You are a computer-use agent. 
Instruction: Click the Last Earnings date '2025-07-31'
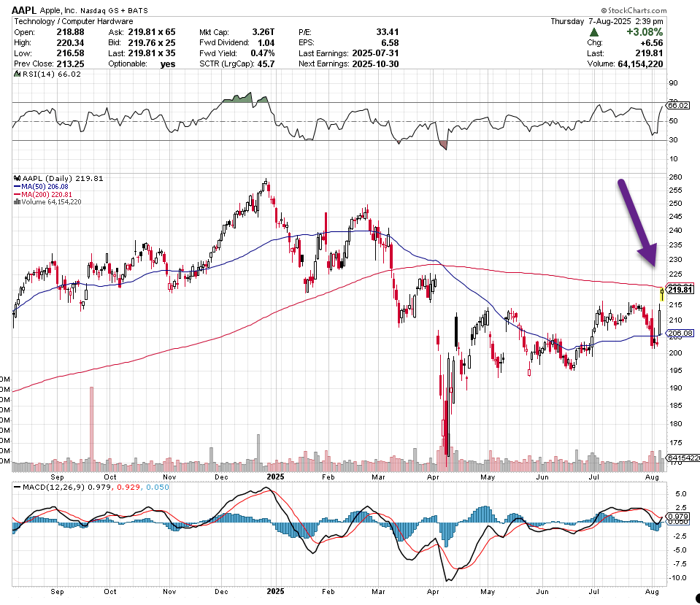[x=375, y=53]
